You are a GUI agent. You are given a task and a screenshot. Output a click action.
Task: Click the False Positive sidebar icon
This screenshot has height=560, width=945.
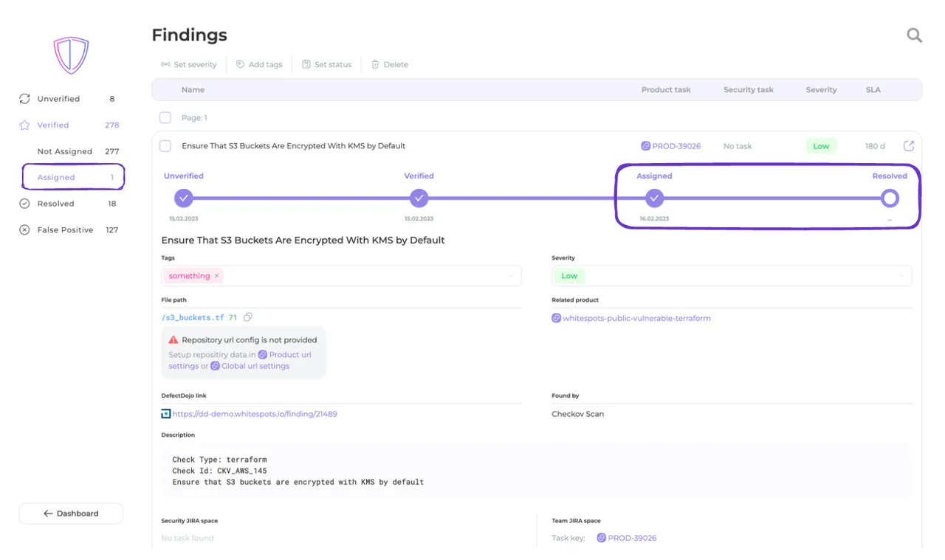tap(24, 230)
